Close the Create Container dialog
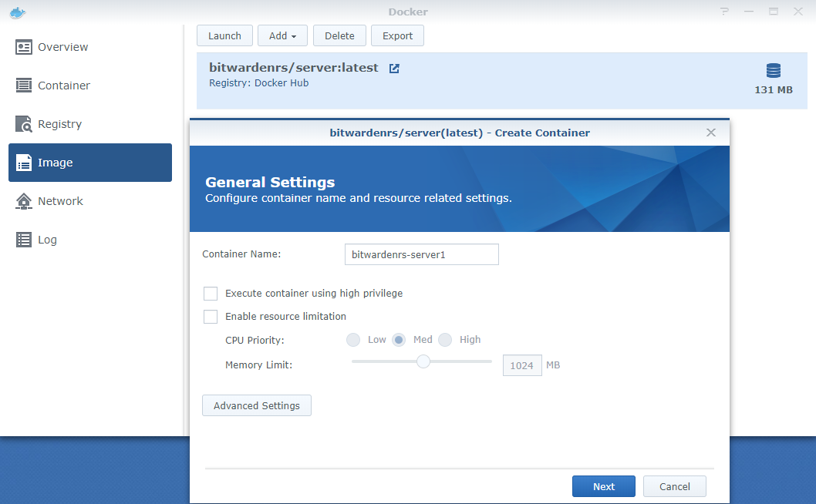This screenshot has height=504, width=816. tap(711, 133)
